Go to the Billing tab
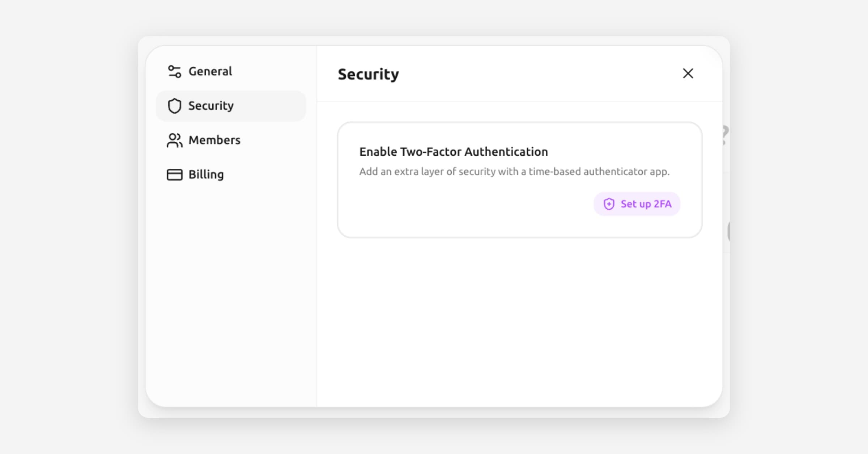 (206, 175)
